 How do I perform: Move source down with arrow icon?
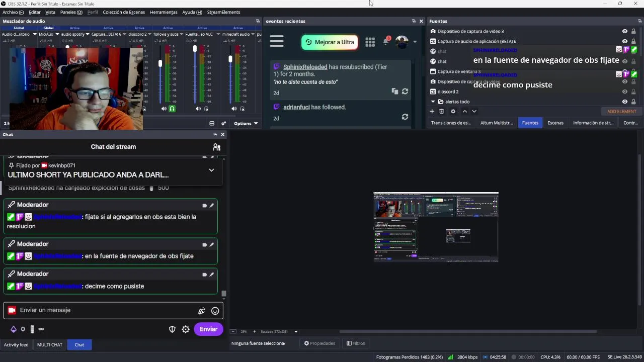click(474, 111)
